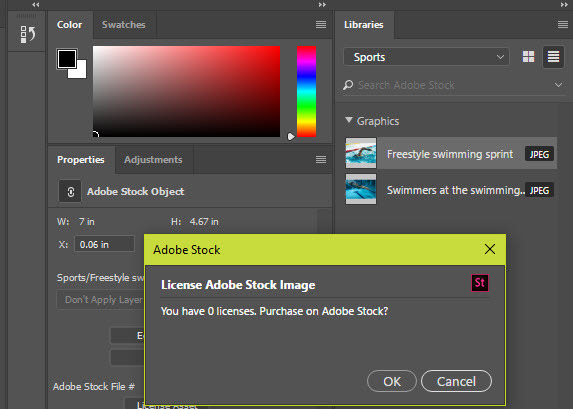Click the W: 7 in width value
573x409 pixels.
87,221
